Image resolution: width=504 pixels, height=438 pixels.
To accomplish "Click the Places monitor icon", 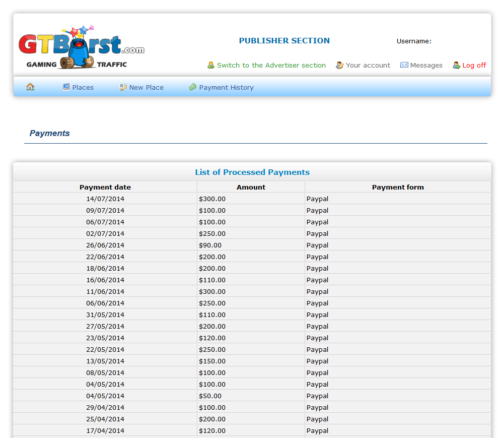I will (x=66, y=87).
